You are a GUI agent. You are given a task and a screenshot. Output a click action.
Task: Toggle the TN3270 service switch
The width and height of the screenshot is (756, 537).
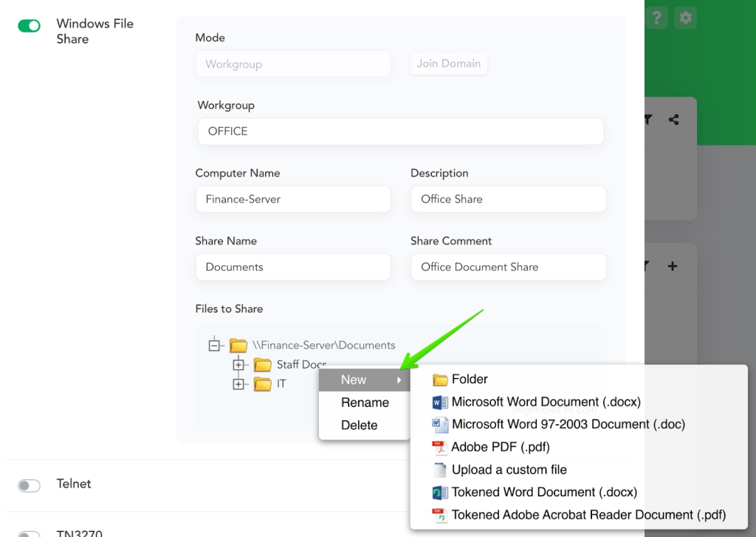pos(30,533)
